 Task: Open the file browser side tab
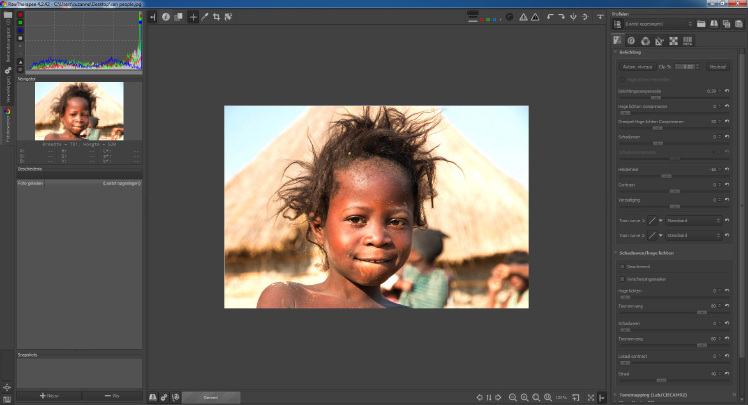coord(8,38)
